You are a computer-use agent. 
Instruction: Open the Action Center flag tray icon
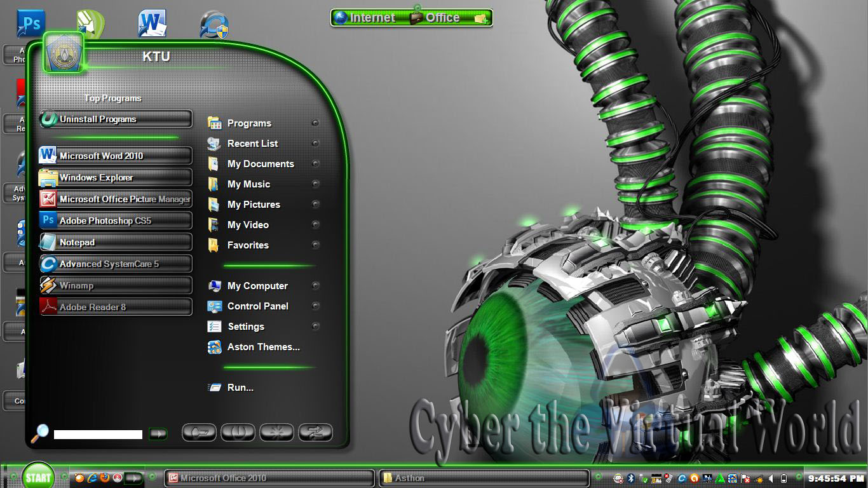click(x=745, y=478)
